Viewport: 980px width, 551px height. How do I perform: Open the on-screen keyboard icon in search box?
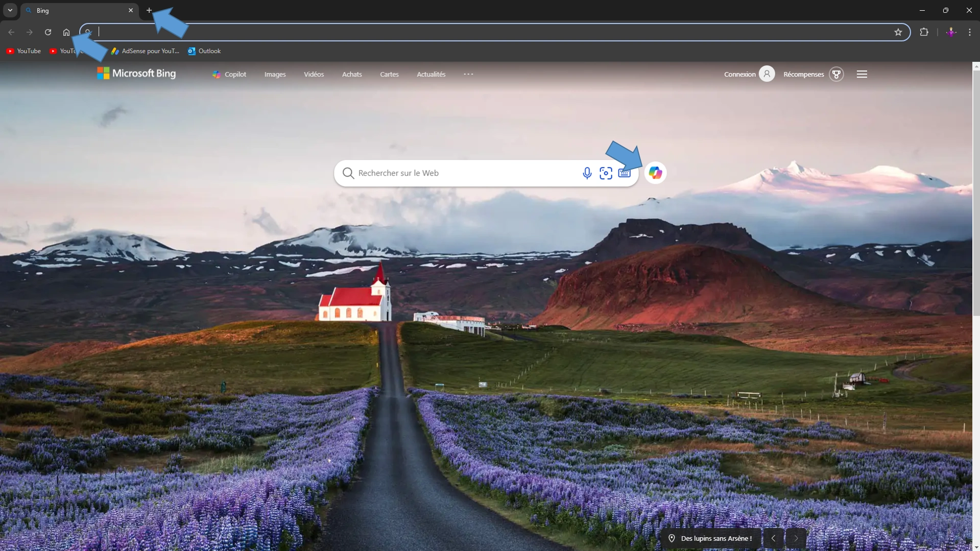click(624, 174)
